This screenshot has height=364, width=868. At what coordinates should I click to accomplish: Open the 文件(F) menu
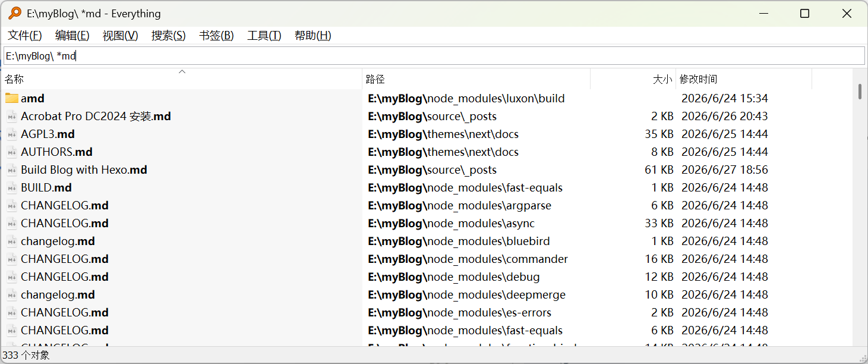click(25, 36)
